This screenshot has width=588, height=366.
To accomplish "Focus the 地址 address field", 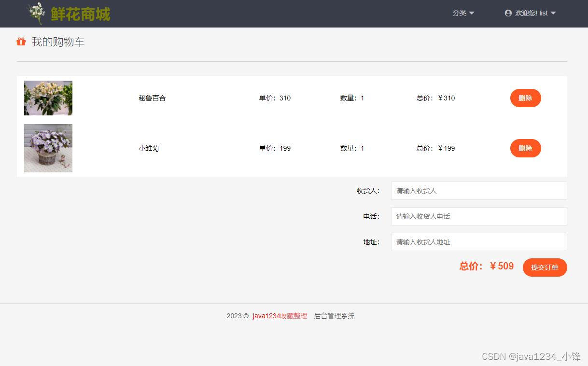I will coord(479,242).
